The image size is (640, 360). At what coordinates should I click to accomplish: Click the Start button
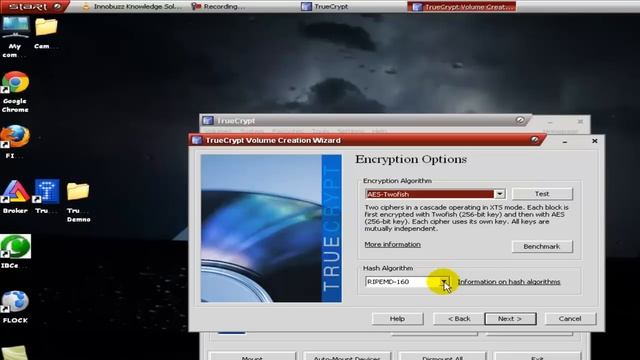pyautogui.click(x=34, y=7)
